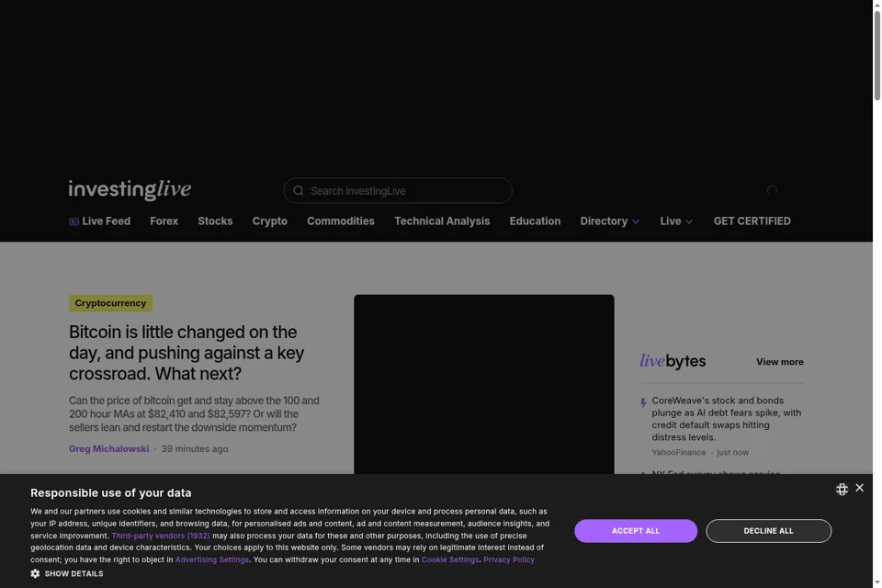Open the Forex section

[164, 221]
